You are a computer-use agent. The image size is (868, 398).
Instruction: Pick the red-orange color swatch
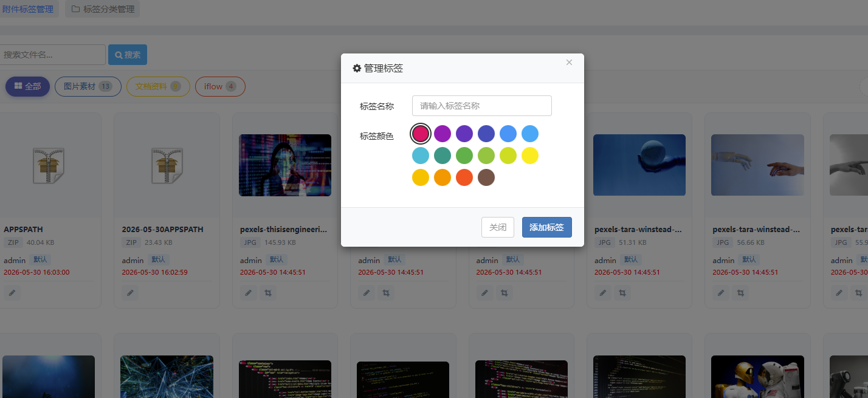pos(464,177)
